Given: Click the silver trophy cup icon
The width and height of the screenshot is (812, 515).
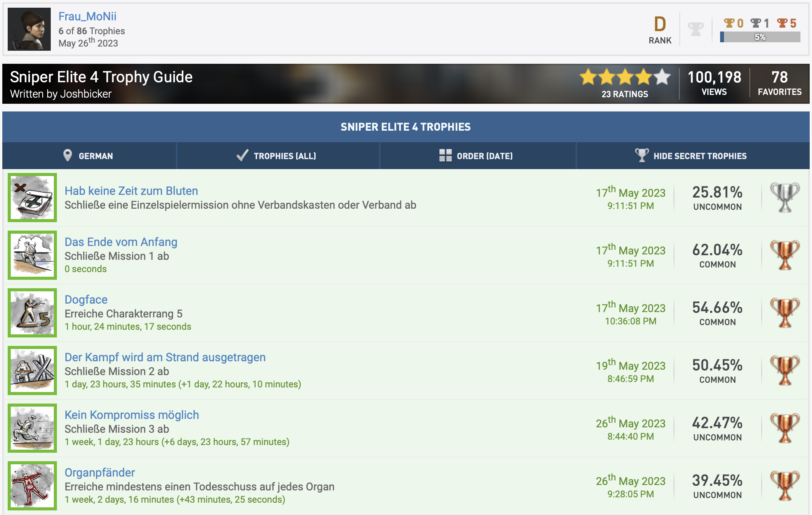Looking at the screenshot, I should coord(785,198).
